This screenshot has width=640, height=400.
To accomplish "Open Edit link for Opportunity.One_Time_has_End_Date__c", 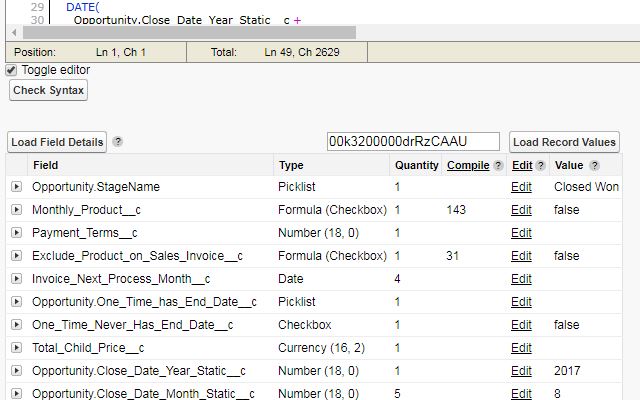I will tap(521, 302).
